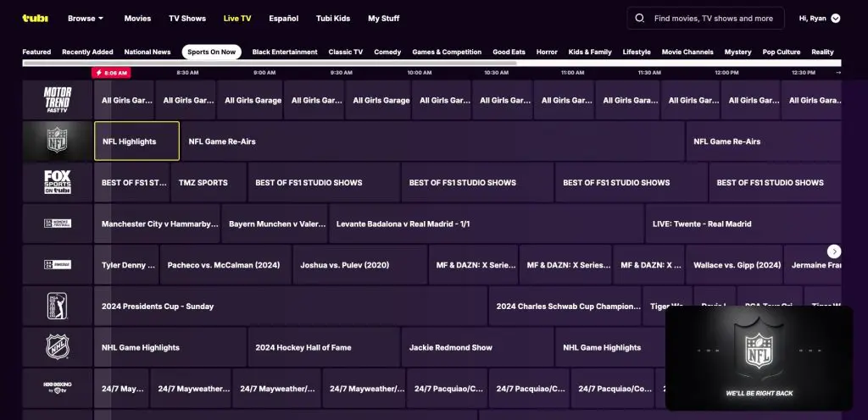Go to TV Shows in top navigation
The height and width of the screenshot is (420, 868).
[x=187, y=19]
